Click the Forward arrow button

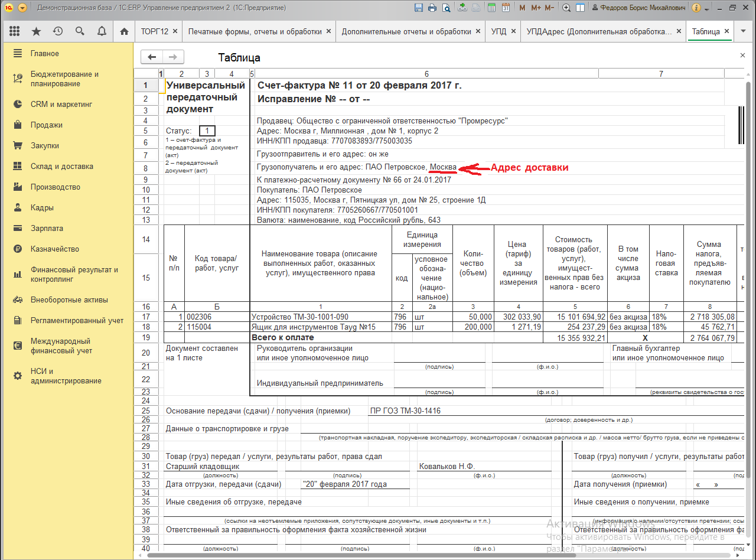click(x=173, y=57)
